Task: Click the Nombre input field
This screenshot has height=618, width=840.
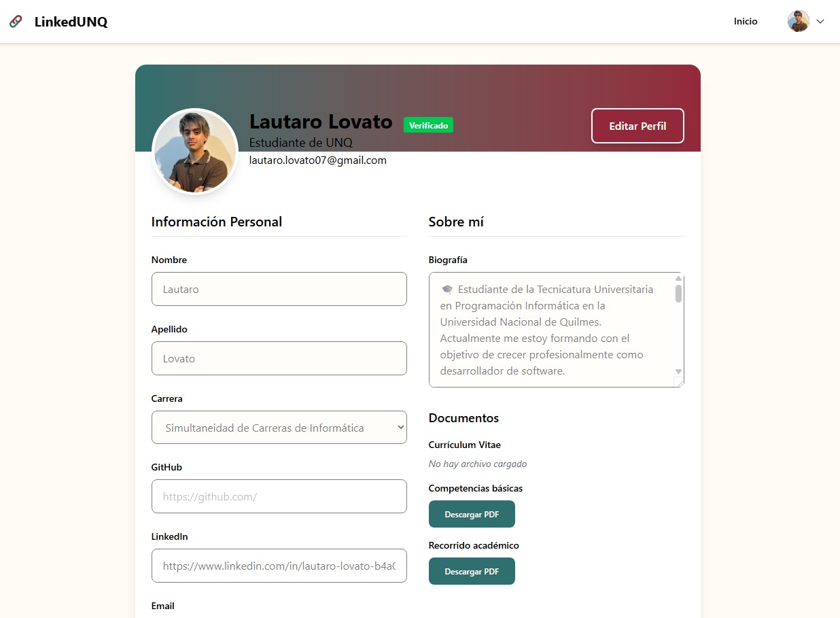Action: tap(279, 289)
